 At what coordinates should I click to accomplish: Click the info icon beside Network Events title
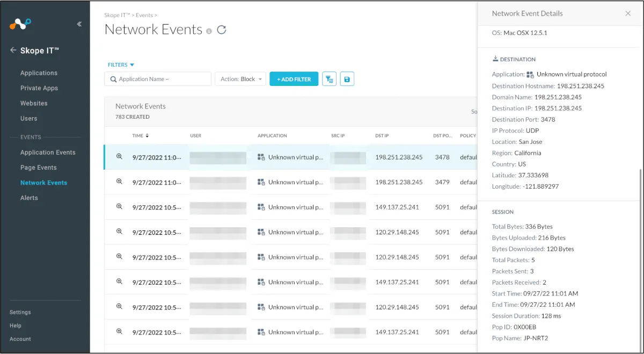[x=209, y=31]
